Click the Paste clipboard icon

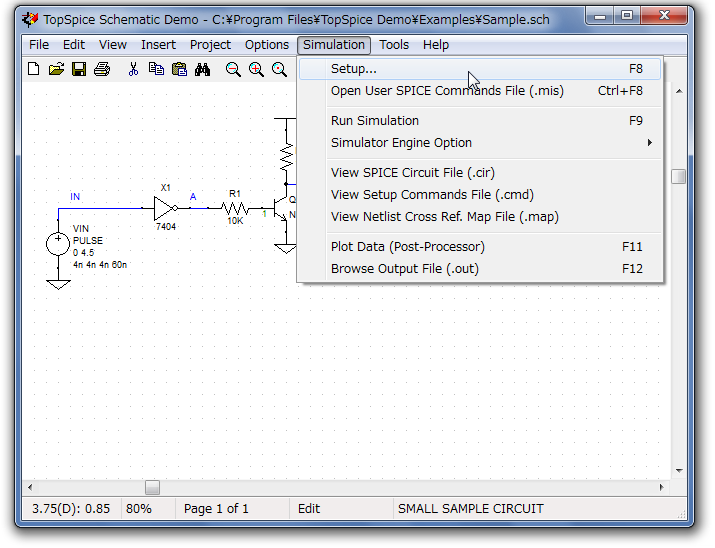tap(179, 69)
